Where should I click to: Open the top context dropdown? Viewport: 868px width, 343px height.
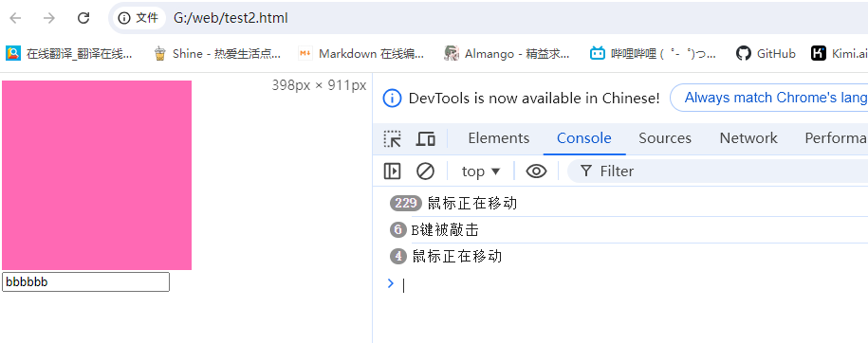(481, 171)
